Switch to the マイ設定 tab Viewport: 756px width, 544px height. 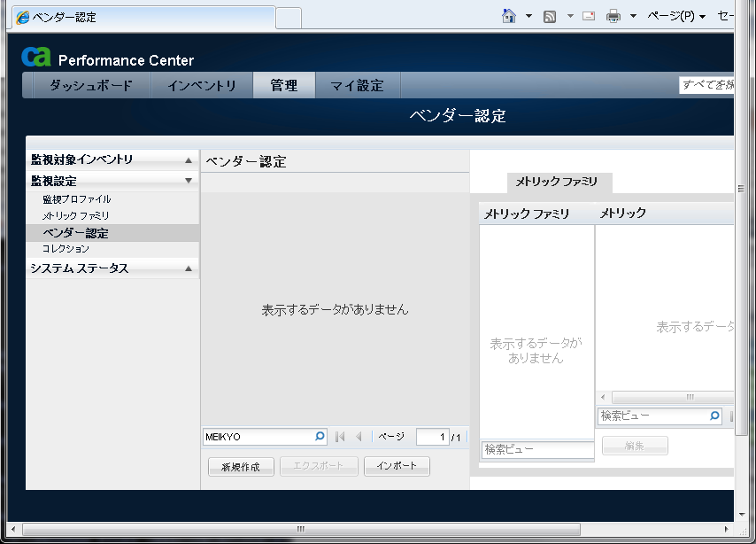(x=357, y=86)
